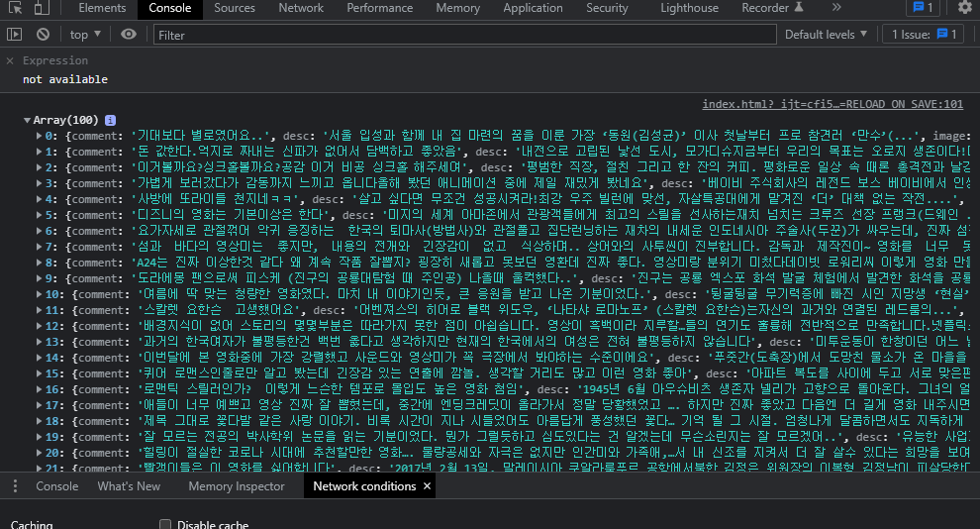980x529 pixels.
Task: Collapse the Array(100) tree
Action: 27,120
